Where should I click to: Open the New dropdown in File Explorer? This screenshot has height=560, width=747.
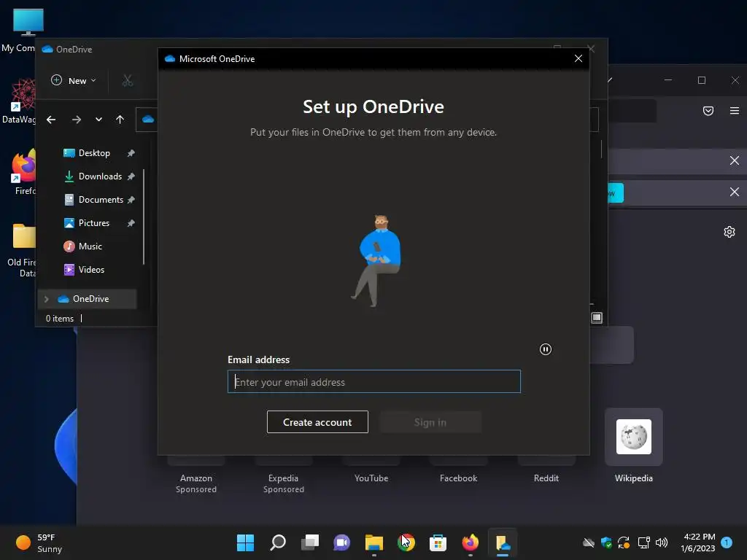(x=74, y=80)
